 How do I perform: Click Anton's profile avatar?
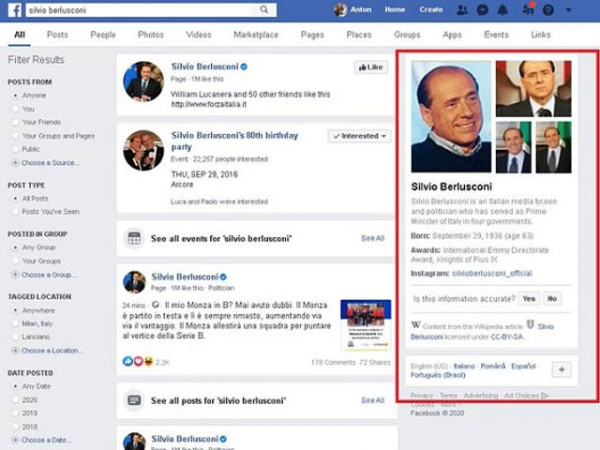tap(340, 10)
